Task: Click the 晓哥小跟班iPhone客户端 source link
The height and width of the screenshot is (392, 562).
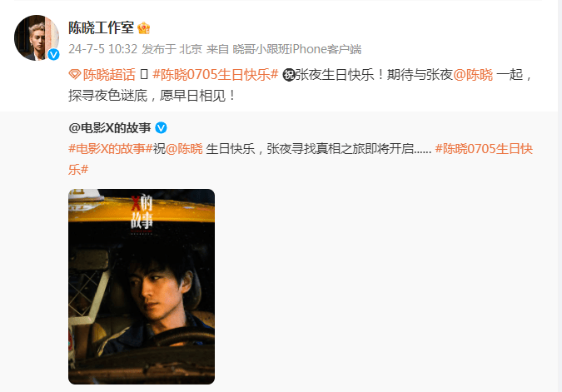Action: (296, 49)
